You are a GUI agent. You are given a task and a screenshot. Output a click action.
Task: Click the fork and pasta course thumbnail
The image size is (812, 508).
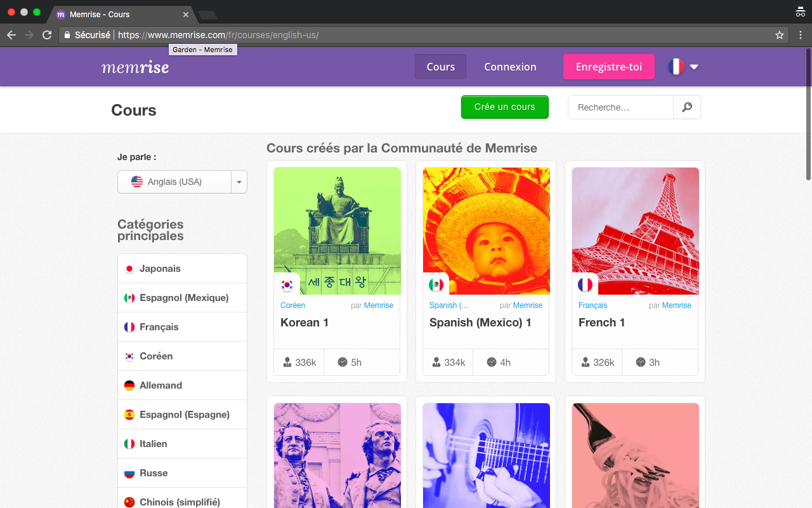coord(636,455)
